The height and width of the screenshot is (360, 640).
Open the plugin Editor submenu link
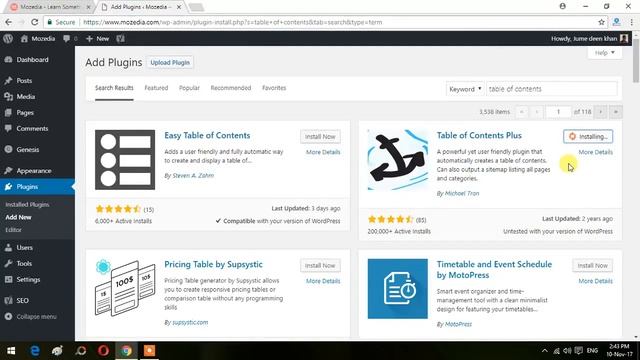point(13,230)
